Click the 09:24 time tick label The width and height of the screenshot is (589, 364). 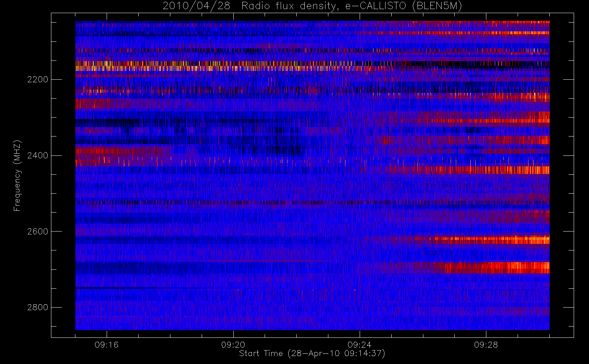click(359, 345)
